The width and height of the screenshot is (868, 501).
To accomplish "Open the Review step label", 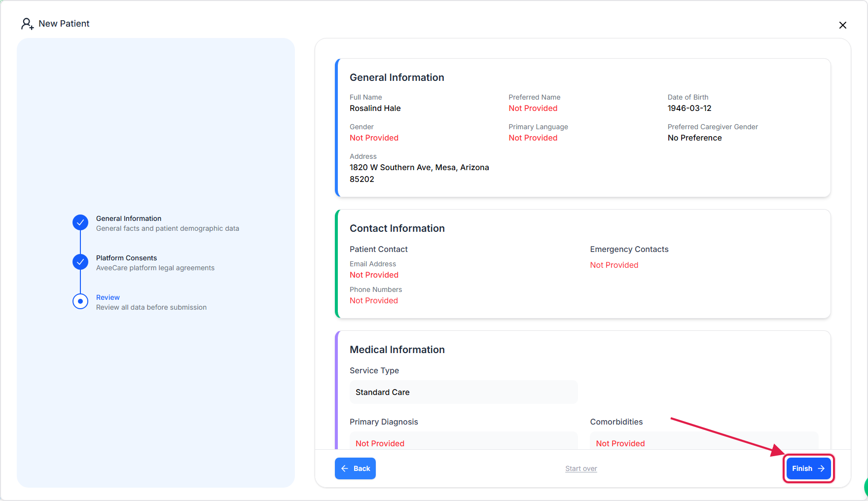I will 108,297.
